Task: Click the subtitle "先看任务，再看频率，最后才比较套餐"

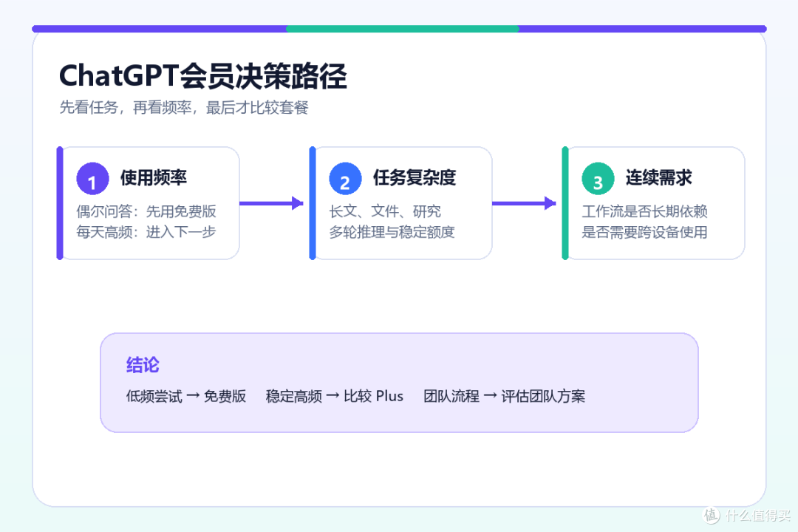Action: point(184,107)
